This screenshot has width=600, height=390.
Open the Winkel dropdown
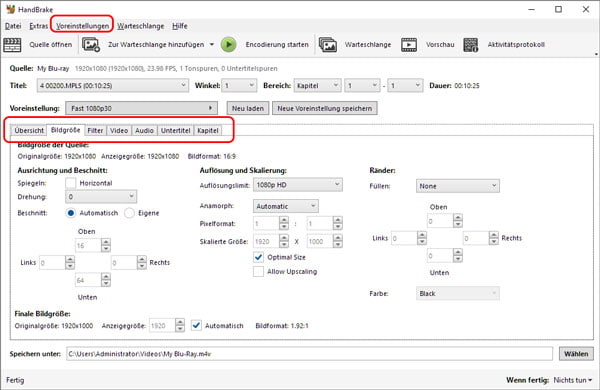pos(240,85)
